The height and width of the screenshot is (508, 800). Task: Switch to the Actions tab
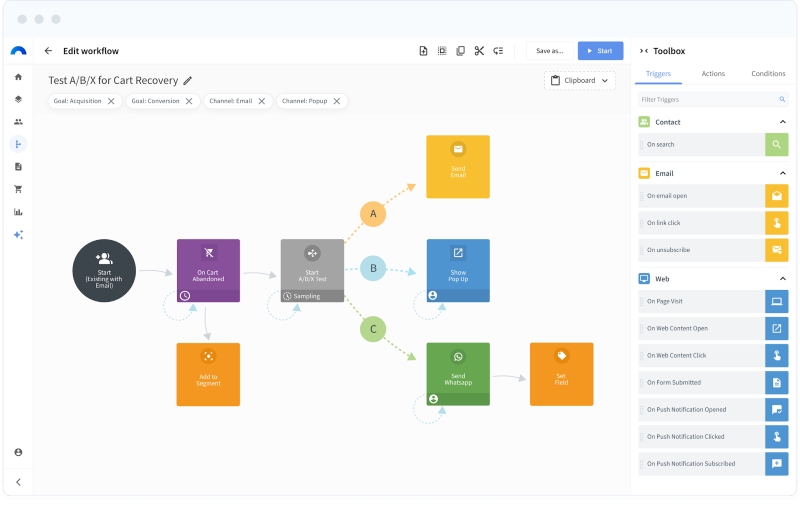tap(713, 74)
